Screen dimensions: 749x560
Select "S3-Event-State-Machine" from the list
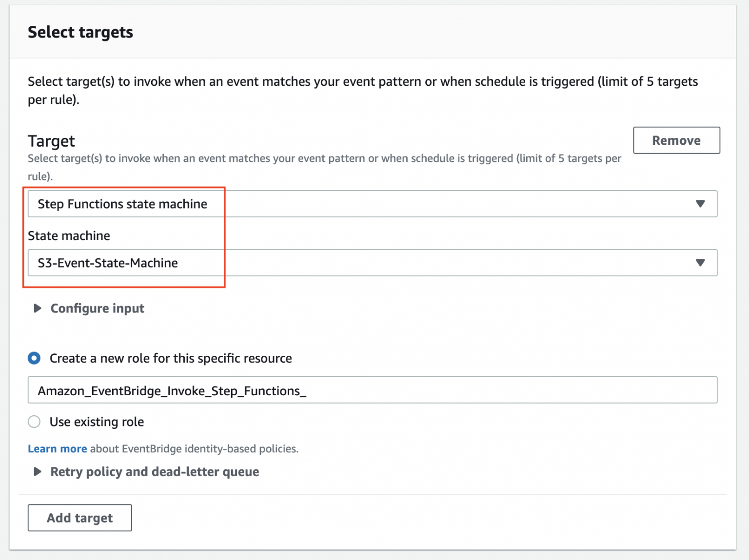(108, 263)
